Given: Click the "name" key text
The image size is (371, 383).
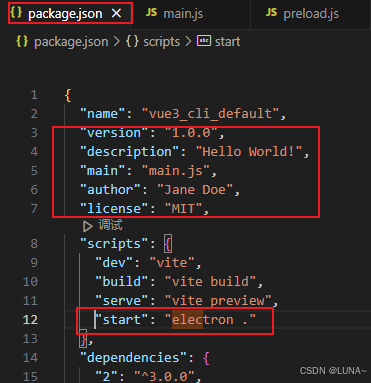Looking at the screenshot, I should click(x=102, y=114).
